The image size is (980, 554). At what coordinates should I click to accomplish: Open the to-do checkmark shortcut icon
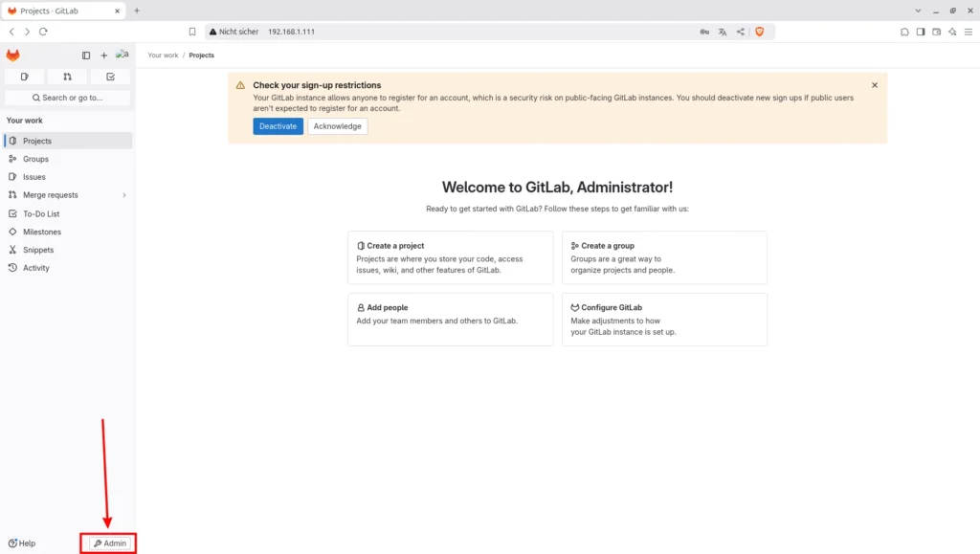[110, 77]
